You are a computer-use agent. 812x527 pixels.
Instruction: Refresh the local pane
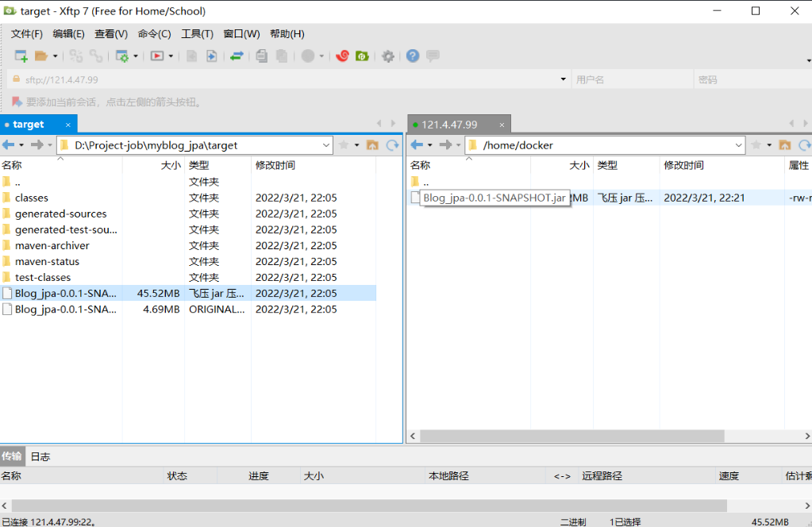pos(393,145)
